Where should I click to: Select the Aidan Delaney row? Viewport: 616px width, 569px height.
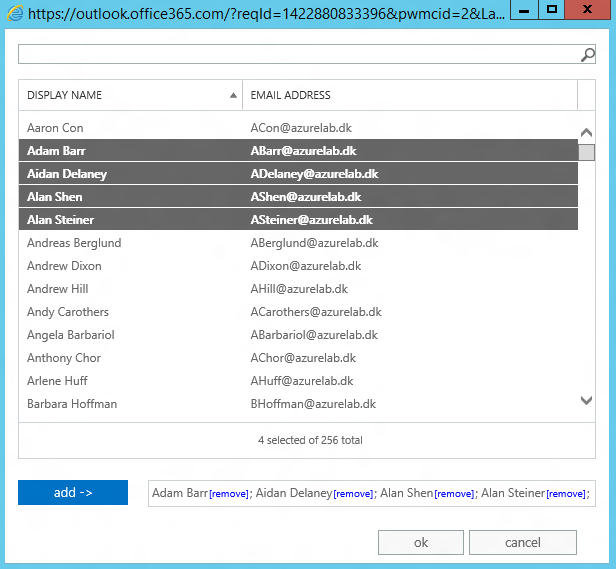click(x=298, y=174)
